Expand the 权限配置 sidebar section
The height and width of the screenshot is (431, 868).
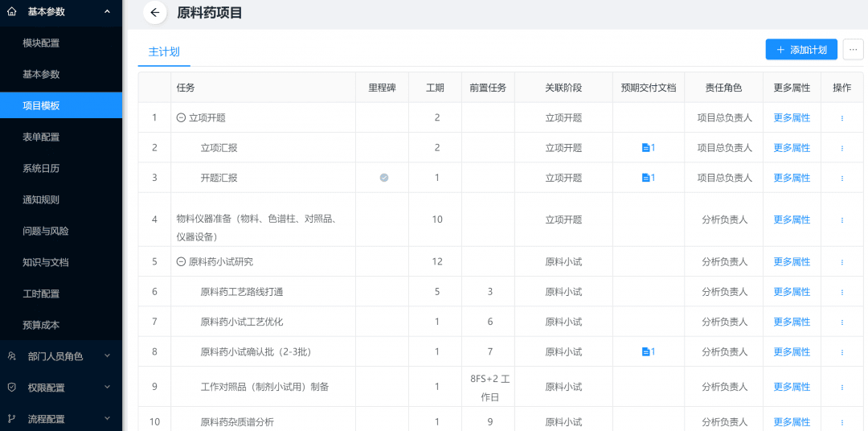click(x=61, y=388)
